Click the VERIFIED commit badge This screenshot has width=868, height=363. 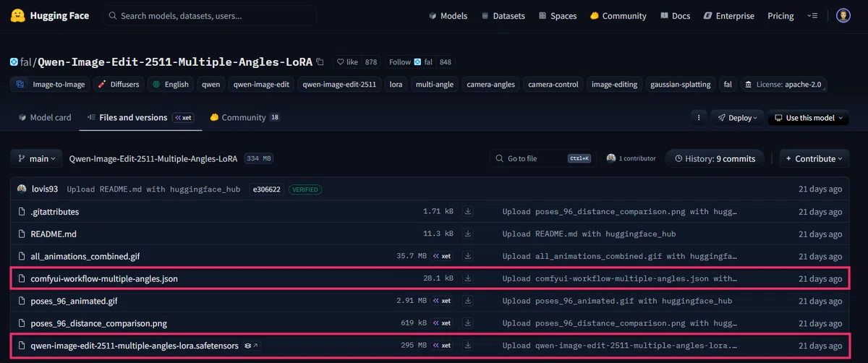coord(305,189)
